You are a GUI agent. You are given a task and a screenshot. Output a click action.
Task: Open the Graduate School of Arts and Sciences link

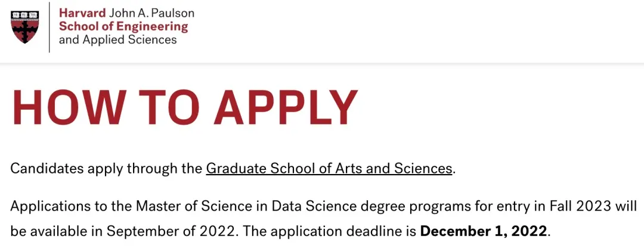(x=329, y=168)
